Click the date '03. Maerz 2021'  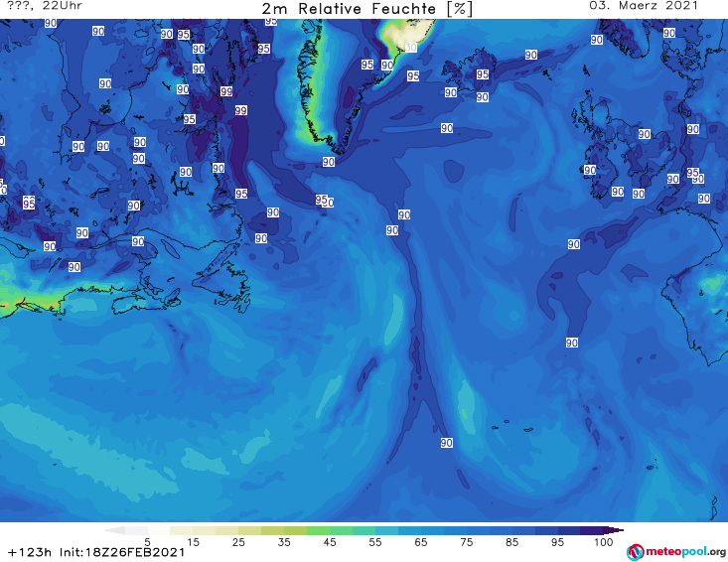(x=644, y=6)
